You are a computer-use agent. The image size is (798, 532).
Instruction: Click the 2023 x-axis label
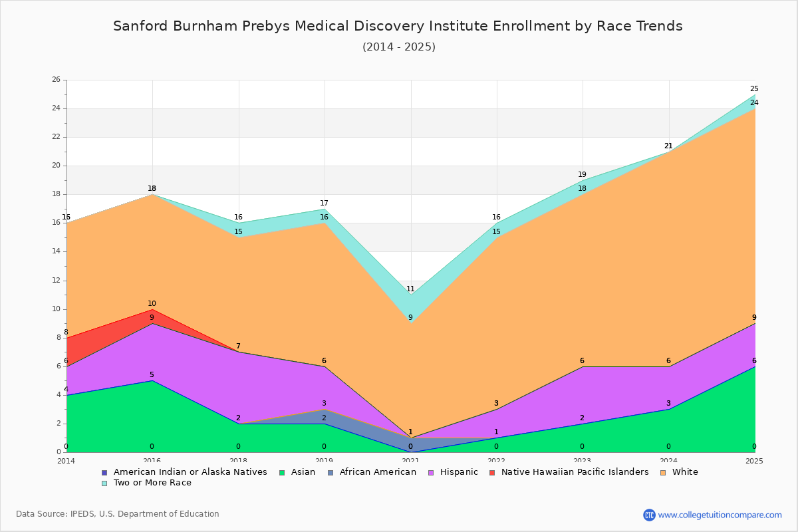tap(583, 461)
